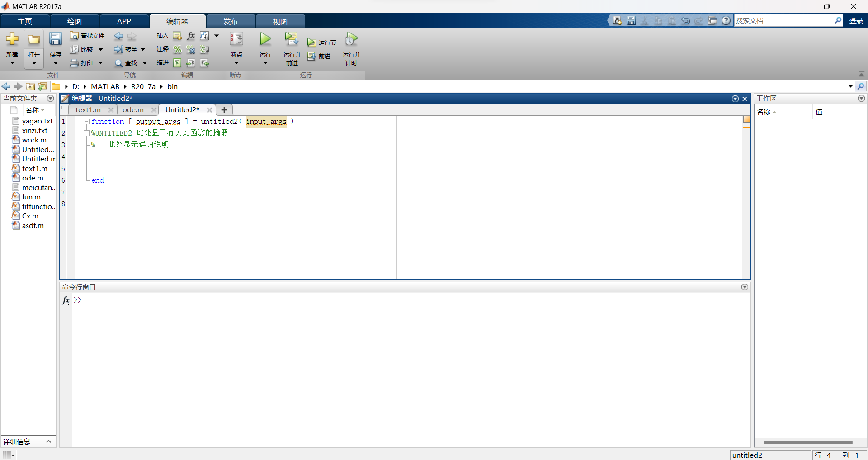This screenshot has width=868, height=460.
Task: Click the Help question mark icon
Action: point(726,20)
